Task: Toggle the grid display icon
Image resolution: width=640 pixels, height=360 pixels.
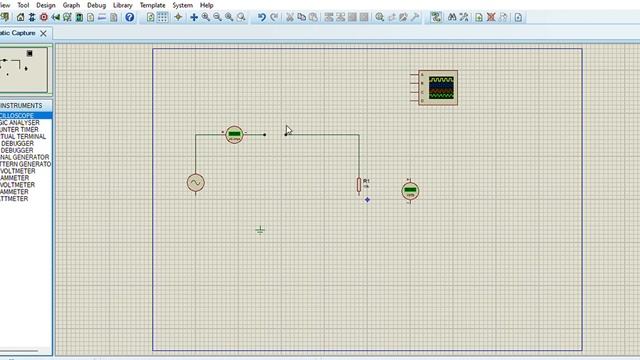Action: tap(162, 17)
